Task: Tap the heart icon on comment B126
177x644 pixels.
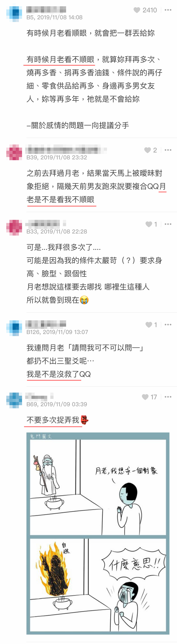Action: (x=149, y=324)
